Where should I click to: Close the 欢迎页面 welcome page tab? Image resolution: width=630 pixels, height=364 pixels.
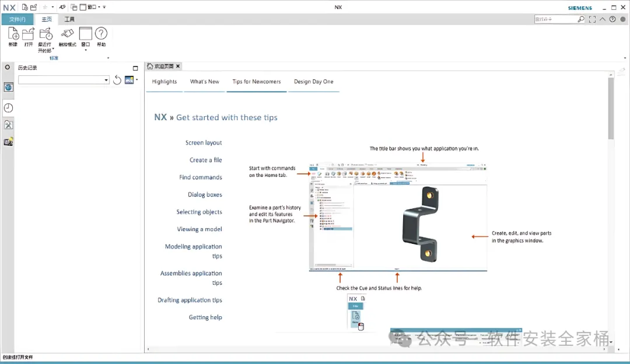coord(178,66)
